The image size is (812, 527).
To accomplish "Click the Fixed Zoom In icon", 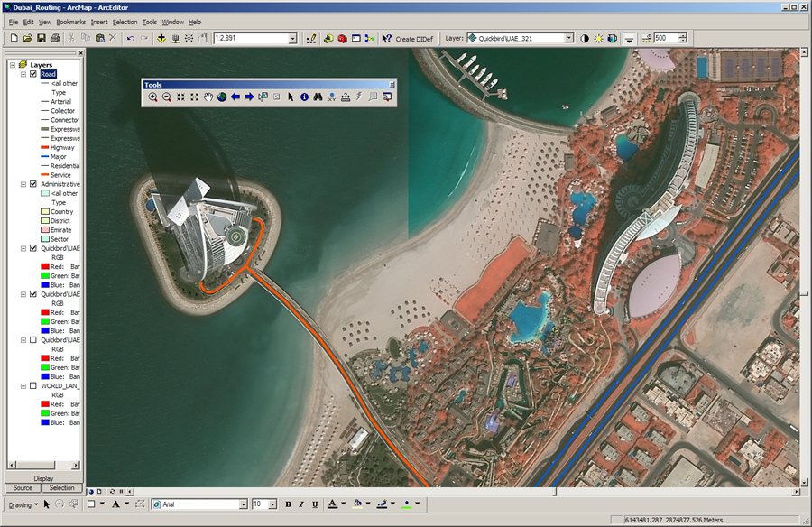I will pos(180,97).
